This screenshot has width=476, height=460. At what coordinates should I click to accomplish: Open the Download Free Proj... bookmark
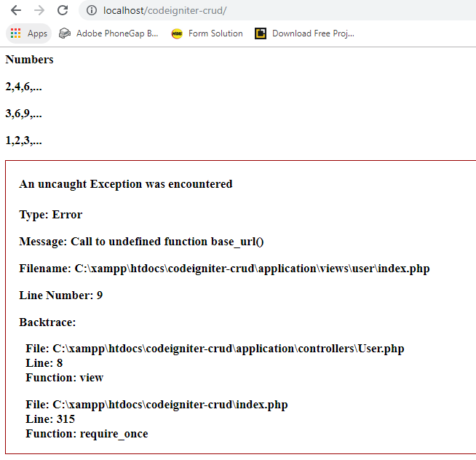click(x=304, y=33)
